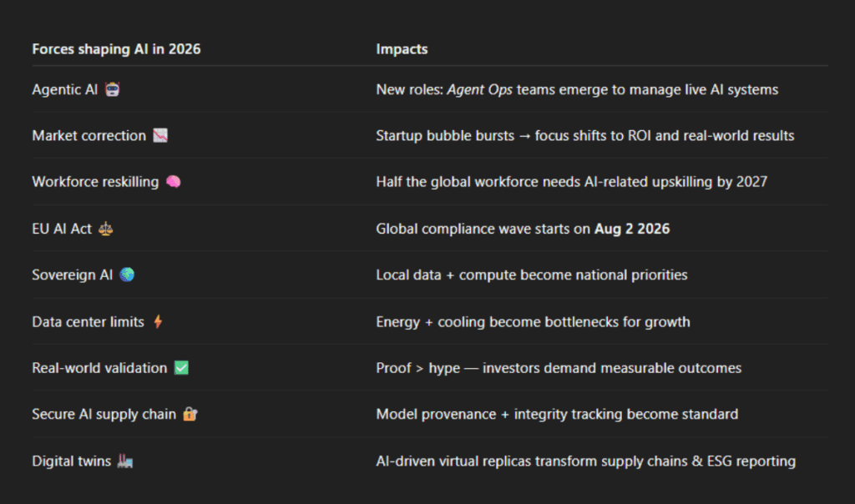Click the declining chart emoji beside Market correction
Image resolution: width=855 pixels, height=504 pixels.
(x=160, y=135)
